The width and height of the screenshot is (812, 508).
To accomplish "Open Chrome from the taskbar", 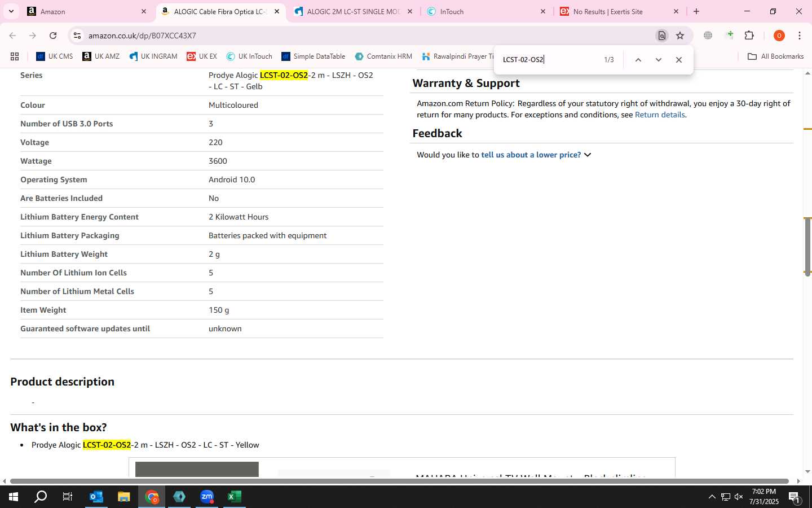I will tap(152, 497).
